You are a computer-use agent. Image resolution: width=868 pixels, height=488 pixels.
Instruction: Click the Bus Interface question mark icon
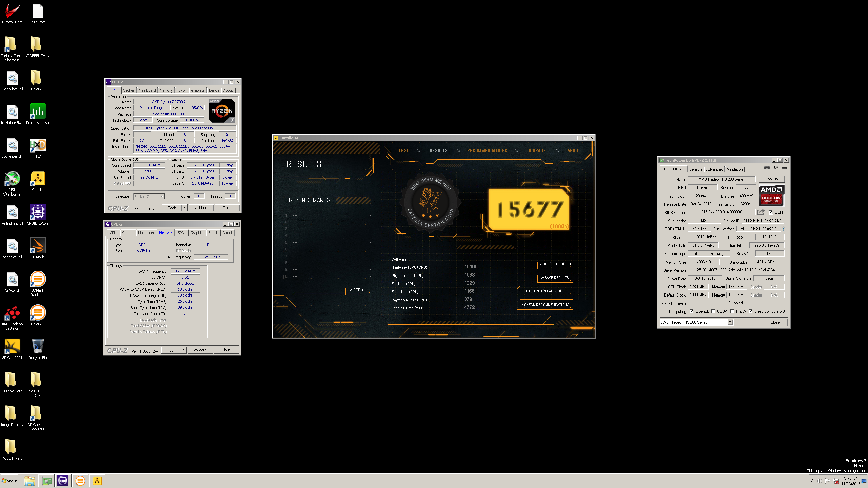point(783,229)
